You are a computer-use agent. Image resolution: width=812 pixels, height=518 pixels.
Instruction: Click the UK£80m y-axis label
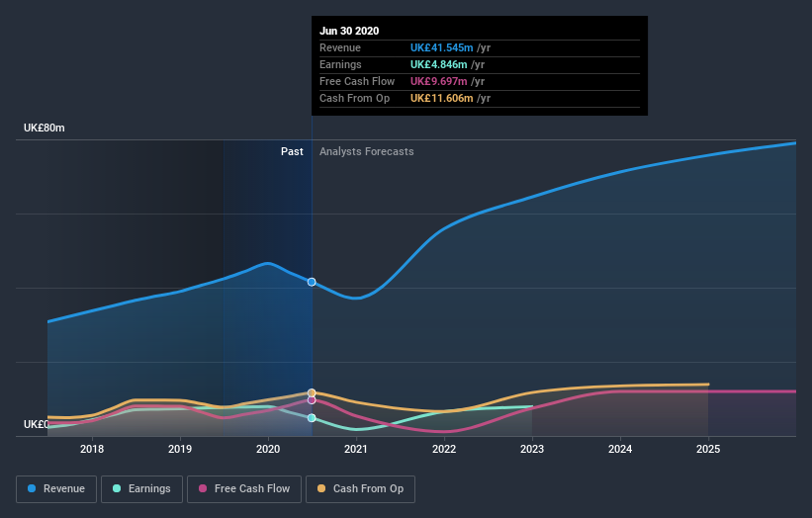point(45,128)
